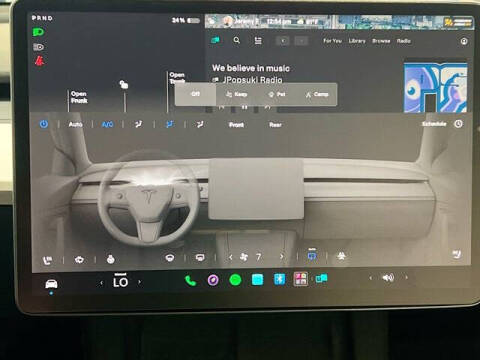This screenshot has width=480, height=360.
Task: Toggle the front windshield defrost
Action: pos(170,258)
